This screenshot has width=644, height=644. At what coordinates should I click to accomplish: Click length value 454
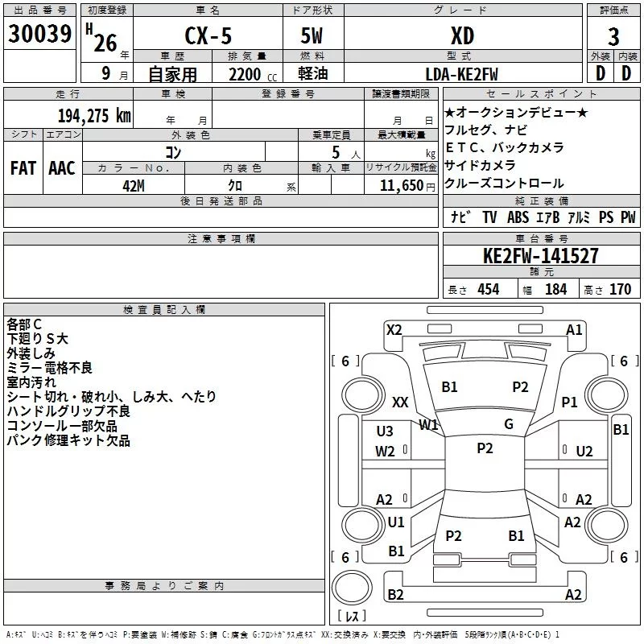tap(489, 289)
